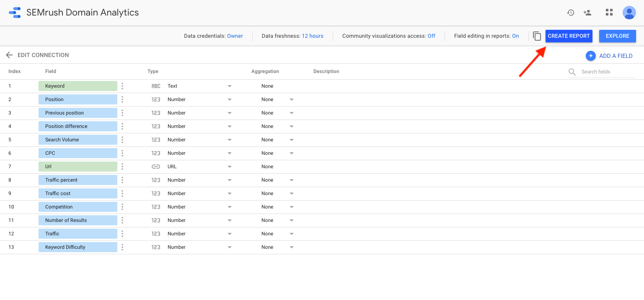644x300 pixels.
Task: Open the URL type dropdown for Url field
Action: [x=229, y=167]
